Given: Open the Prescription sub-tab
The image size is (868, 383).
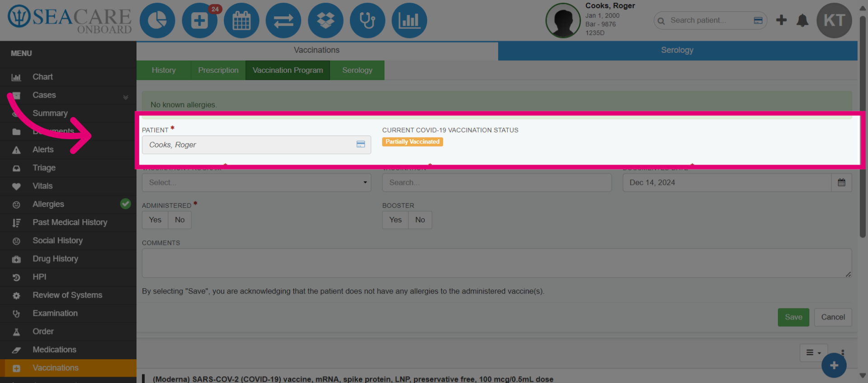Looking at the screenshot, I should [x=218, y=70].
